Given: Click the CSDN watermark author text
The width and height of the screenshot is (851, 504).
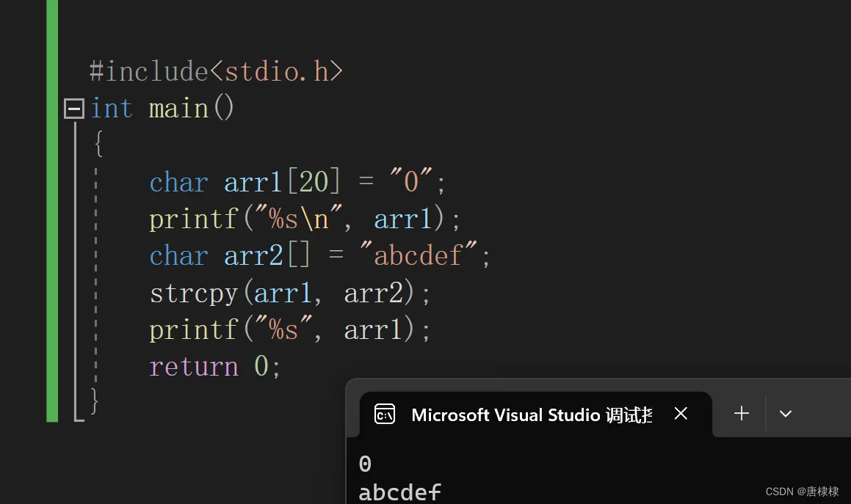Looking at the screenshot, I should click(802, 492).
